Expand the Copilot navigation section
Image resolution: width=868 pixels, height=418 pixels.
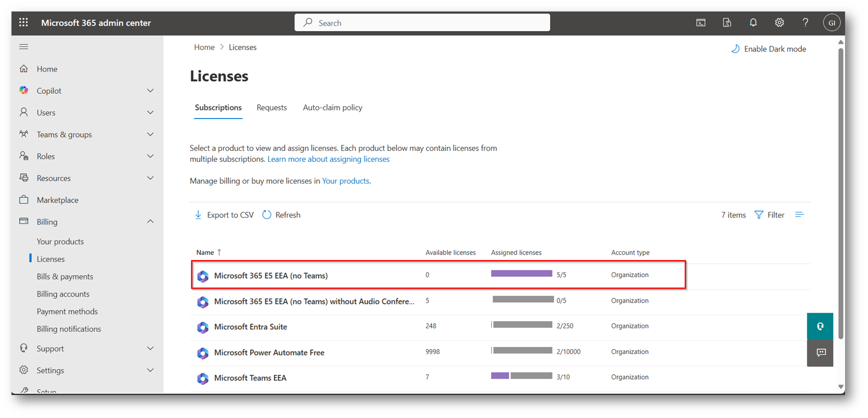(x=150, y=91)
